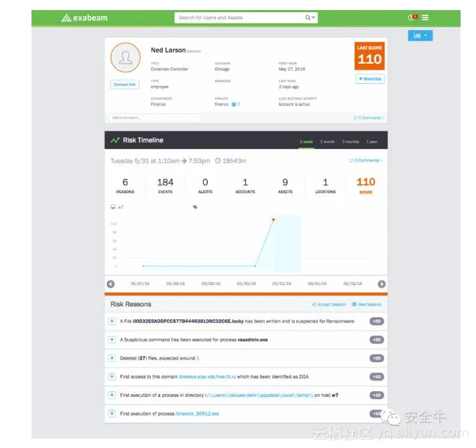The height and width of the screenshot is (448, 476).
Task: Click the orange peak point on timeline
Action: 274,219
